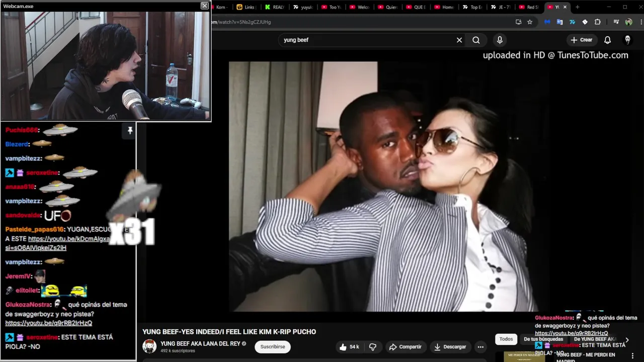644x362 pixels.
Task: Select the 'De YUNG BEEF' filter chip
Action: pyautogui.click(x=595, y=339)
